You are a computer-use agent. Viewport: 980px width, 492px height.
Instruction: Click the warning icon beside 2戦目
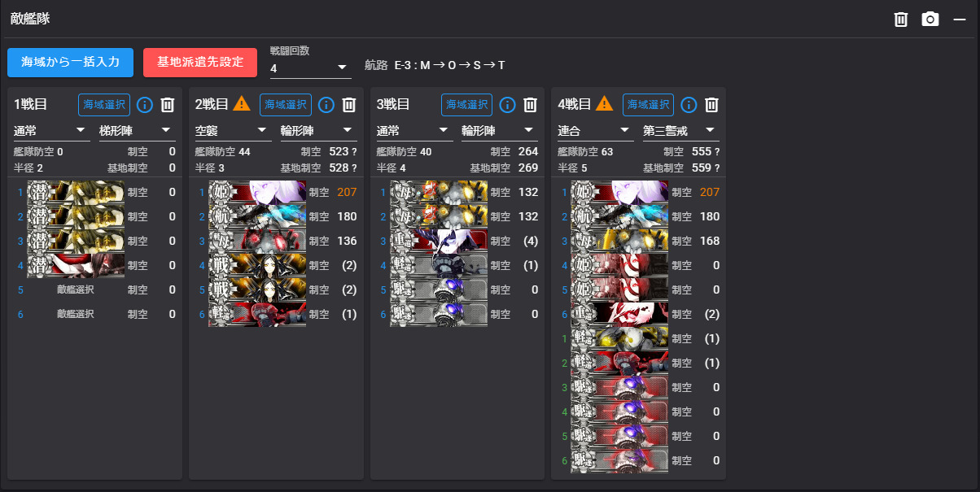242,104
